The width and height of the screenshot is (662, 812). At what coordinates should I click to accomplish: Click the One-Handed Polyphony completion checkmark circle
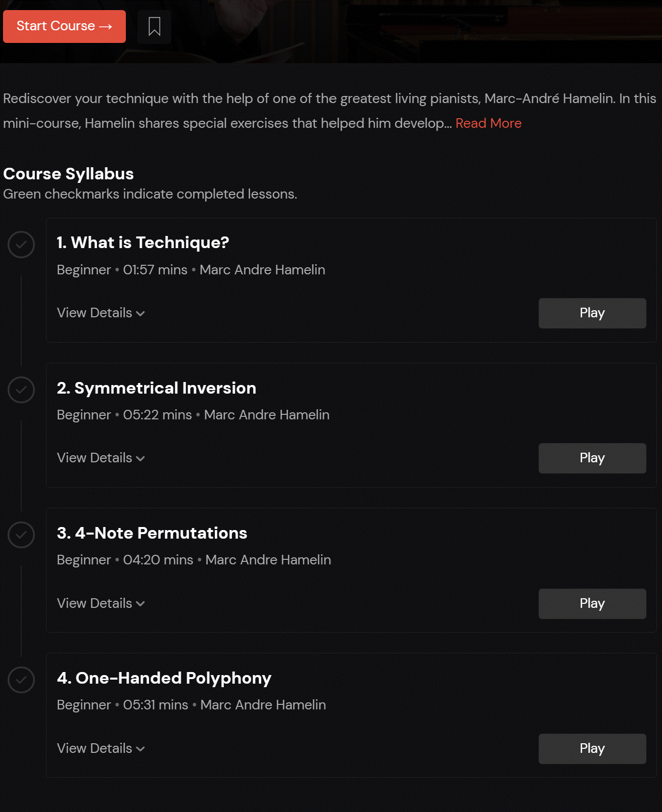pos(21,680)
